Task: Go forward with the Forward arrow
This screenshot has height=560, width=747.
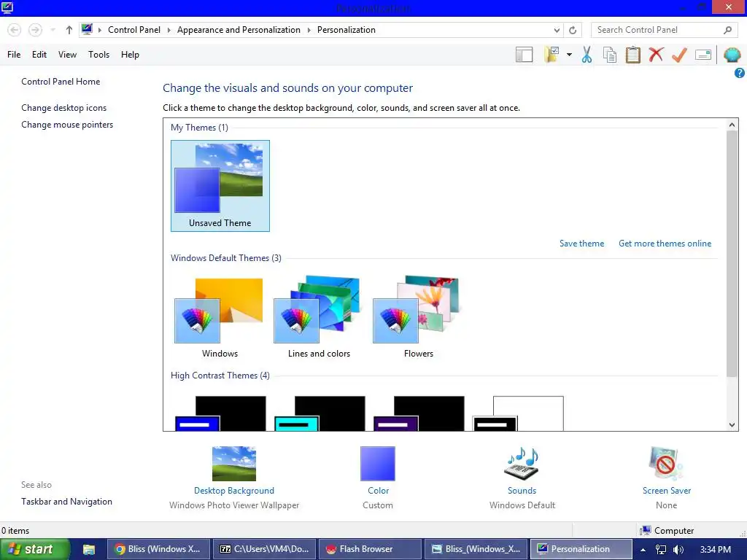Action: (x=35, y=30)
